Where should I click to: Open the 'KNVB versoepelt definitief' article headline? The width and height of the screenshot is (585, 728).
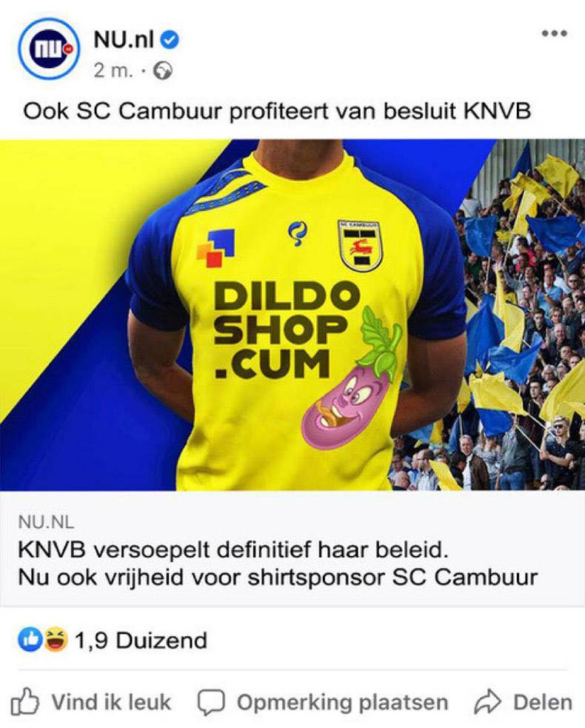278,564
